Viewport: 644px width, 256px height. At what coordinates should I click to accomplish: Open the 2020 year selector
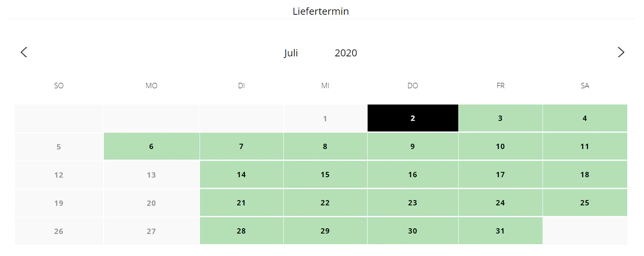pyautogui.click(x=346, y=53)
